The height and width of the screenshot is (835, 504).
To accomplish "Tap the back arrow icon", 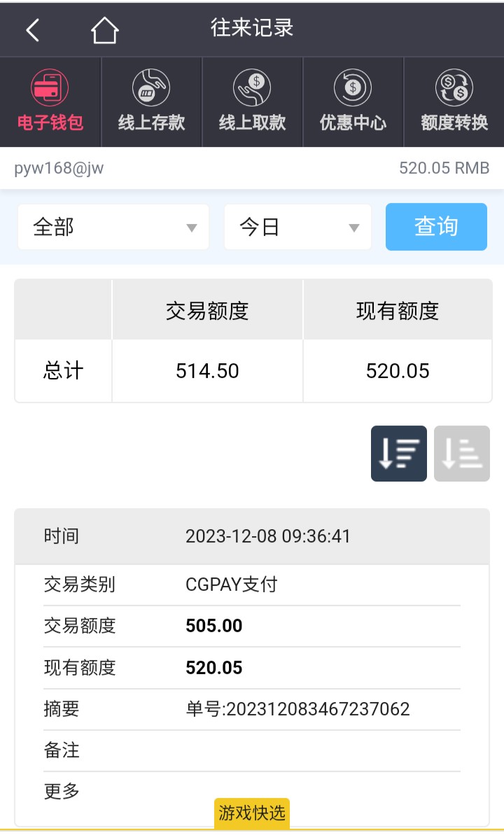I will (x=33, y=30).
